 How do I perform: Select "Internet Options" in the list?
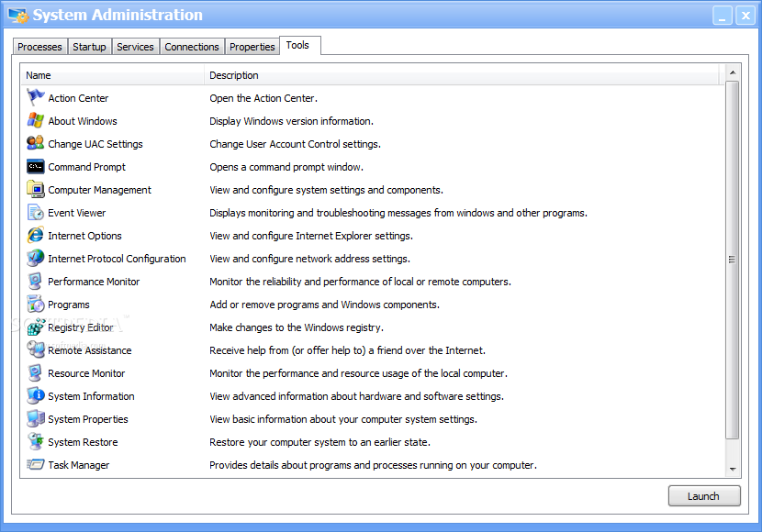(84, 236)
